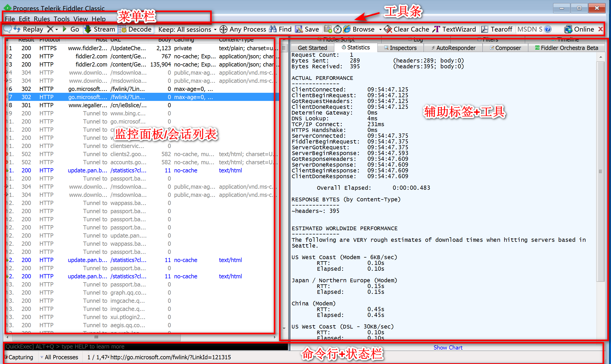This screenshot has width=611, height=364.
Task: Open the Fiddler Orchestra Beta tab
Action: point(567,48)
